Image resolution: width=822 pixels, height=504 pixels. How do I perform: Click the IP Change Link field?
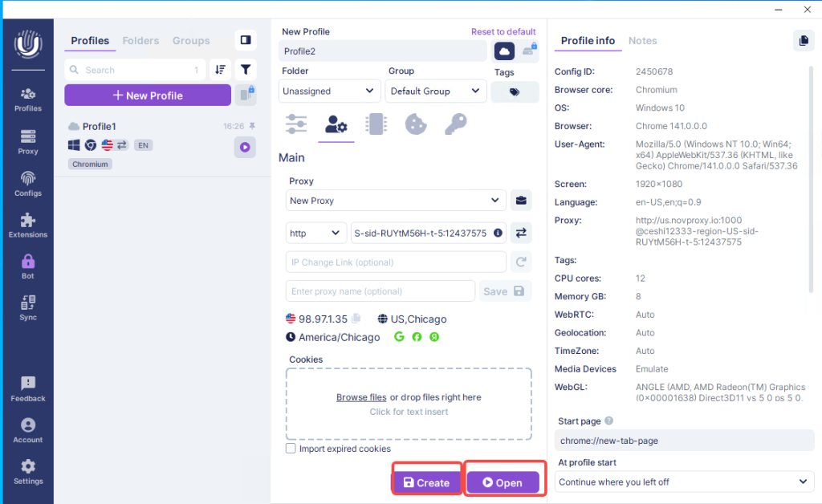395,262
